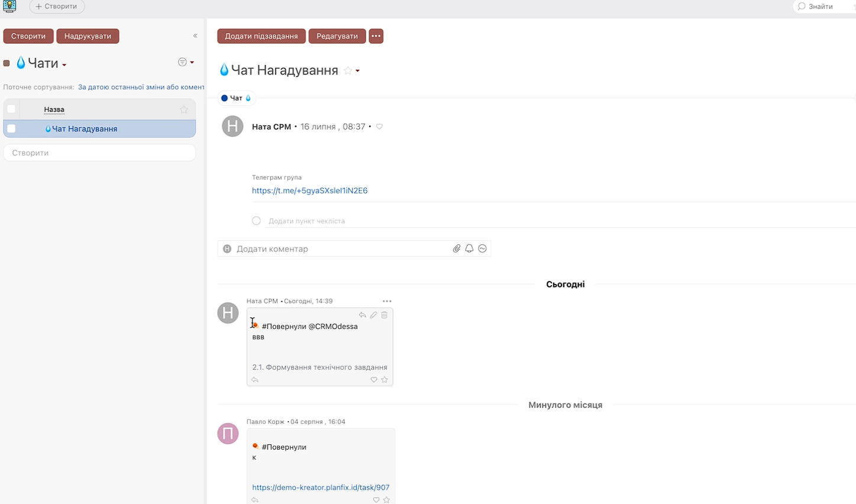Click the bell notification icon in comment box
Image resolution: width=856 pixels, height=504 pixels.
tap(469, 249)
